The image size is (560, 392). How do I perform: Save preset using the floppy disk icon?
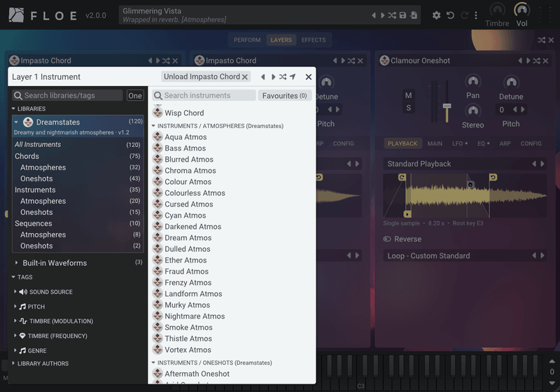(x=402, y=15)
